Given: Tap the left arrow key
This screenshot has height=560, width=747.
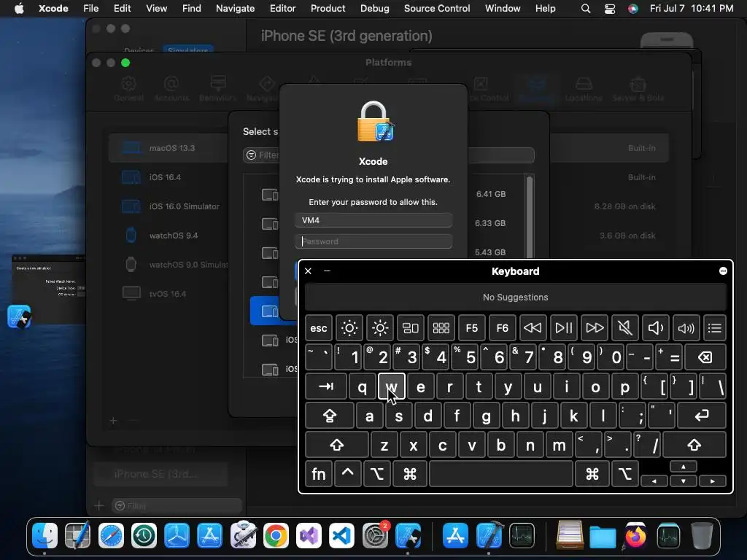Looking at the screenshot, I should point(654,481).
